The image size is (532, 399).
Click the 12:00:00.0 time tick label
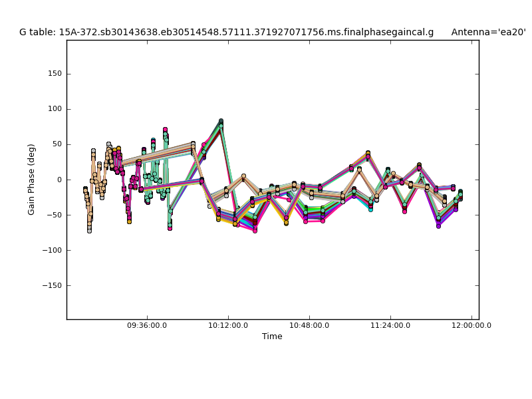[x=471, y=326]
